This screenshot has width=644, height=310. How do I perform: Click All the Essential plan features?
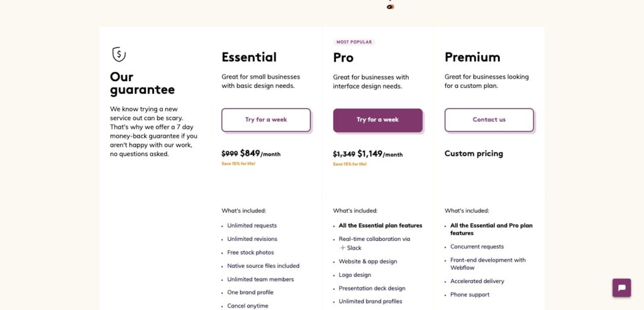[380, 226]
